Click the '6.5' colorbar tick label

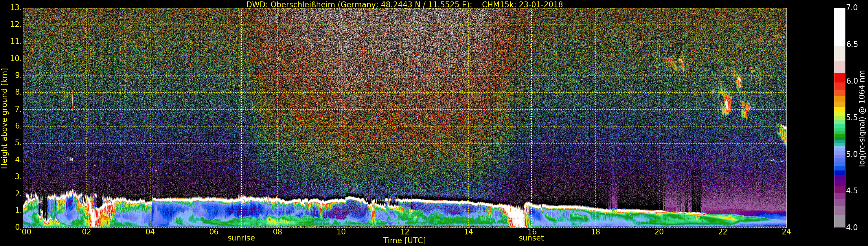click(x=852, y=45)
